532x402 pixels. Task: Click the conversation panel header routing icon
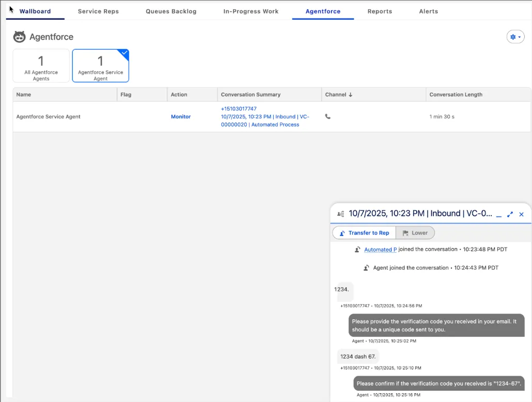[340, 214]
